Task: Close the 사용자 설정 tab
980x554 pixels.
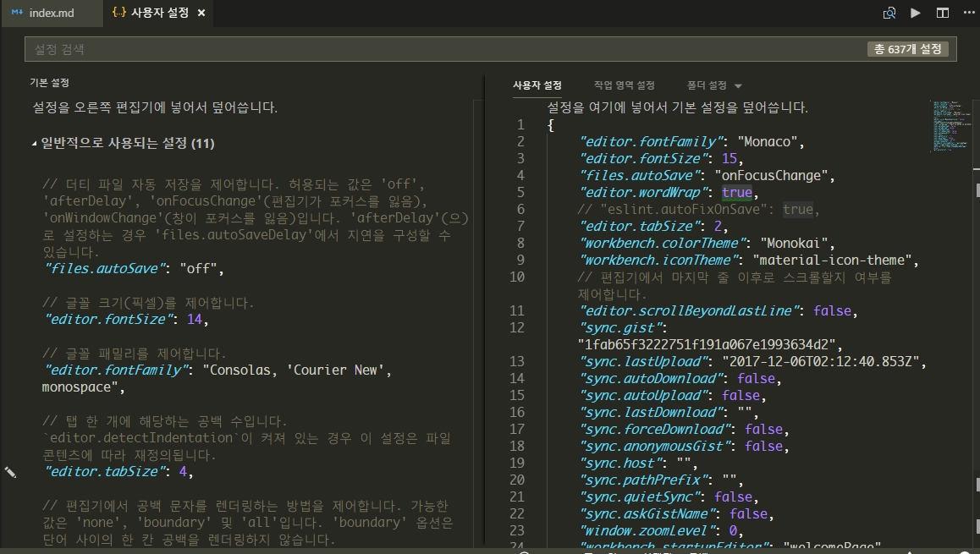Action: (x=201, y=13)
